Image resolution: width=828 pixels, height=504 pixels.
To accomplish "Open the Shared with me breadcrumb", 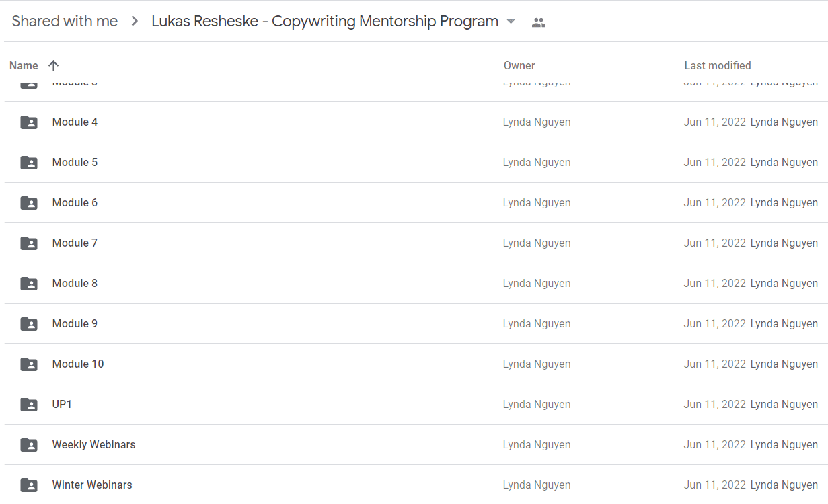I will (x=65, y=22).
